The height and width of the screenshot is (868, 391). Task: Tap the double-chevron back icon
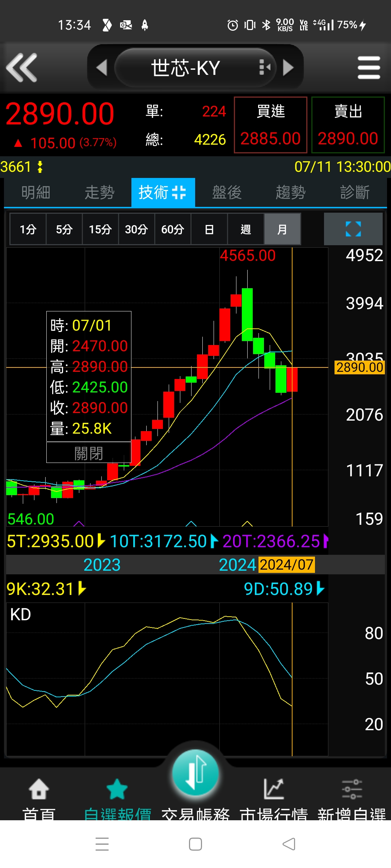click(x=22, y=67)
